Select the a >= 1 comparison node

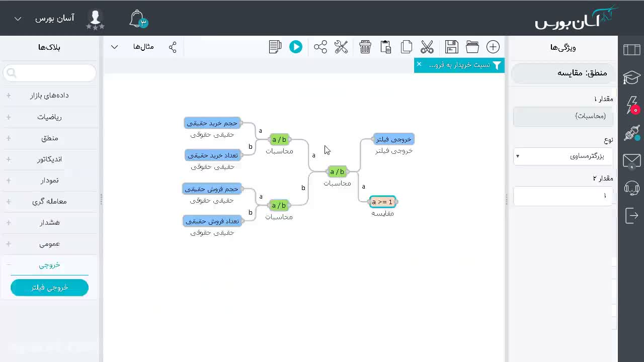point(382,202)
